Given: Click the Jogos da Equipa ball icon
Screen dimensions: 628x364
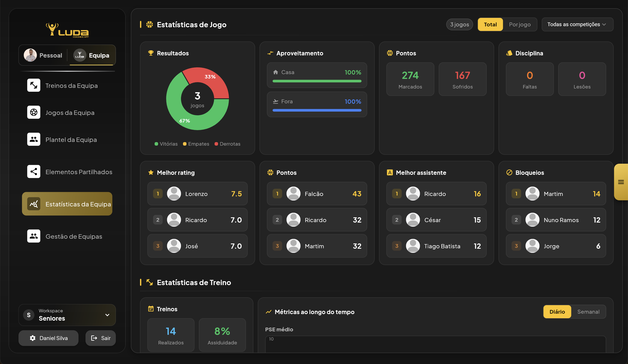Looking at the screenshot, I should tap(34, 112).
